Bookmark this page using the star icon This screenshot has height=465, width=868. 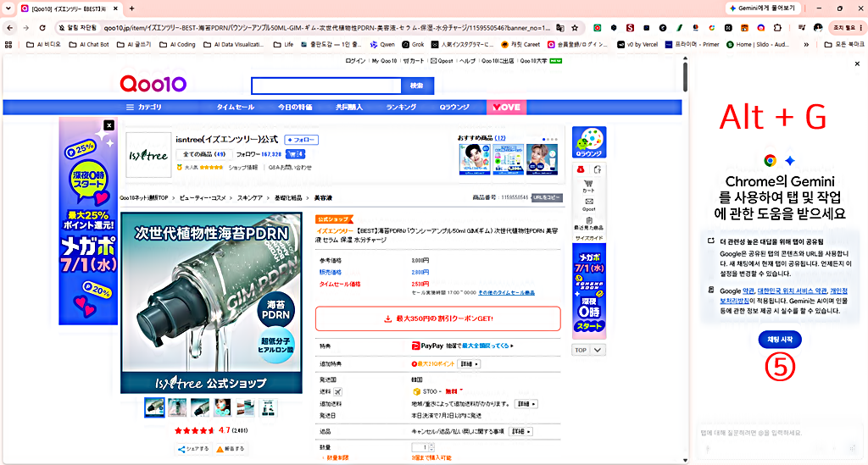pyautogui.click(x=575, y=28)
